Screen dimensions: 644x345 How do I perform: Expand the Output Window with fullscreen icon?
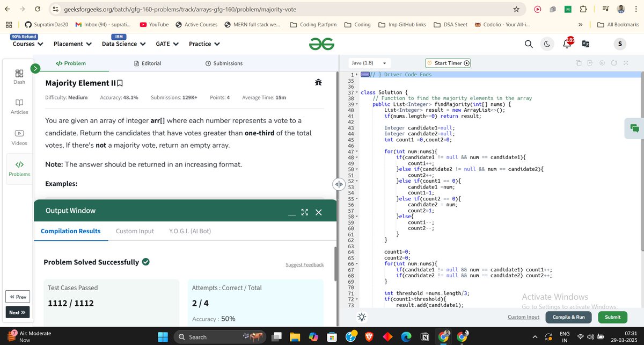click(x=305, y=212)
